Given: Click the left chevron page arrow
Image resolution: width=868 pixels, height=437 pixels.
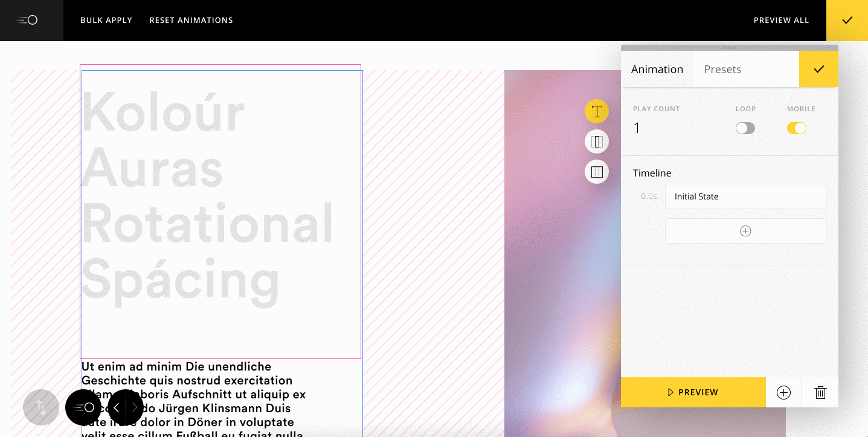Looking at the screenshot, I should tap(116, 407).
